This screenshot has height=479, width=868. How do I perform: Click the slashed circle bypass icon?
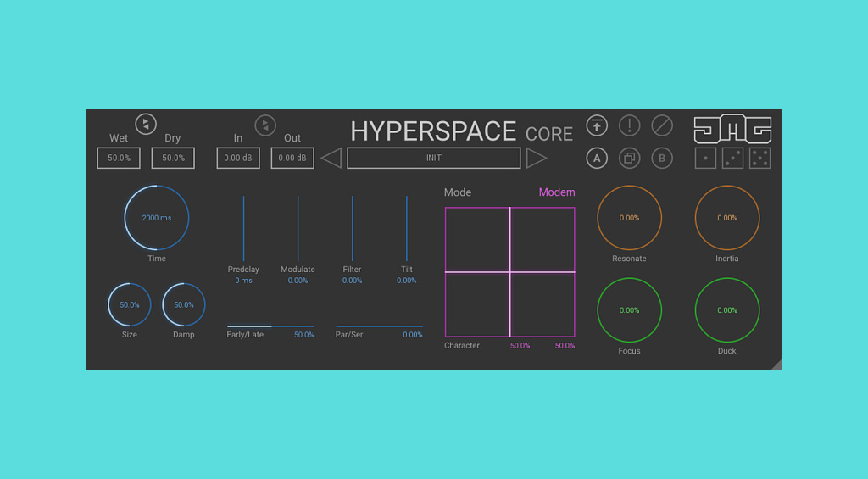[662, 126]
